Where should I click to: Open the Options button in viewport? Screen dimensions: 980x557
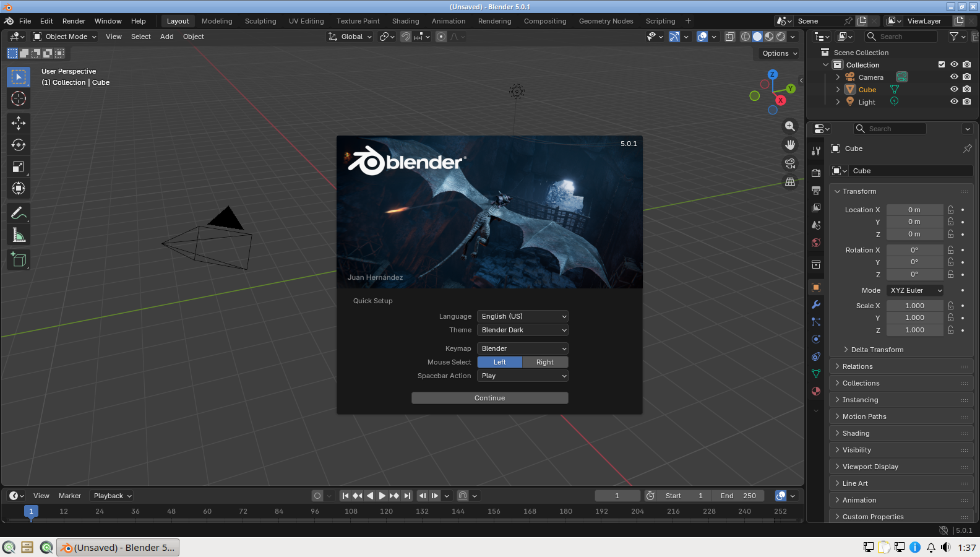click(x=780, y=53)
